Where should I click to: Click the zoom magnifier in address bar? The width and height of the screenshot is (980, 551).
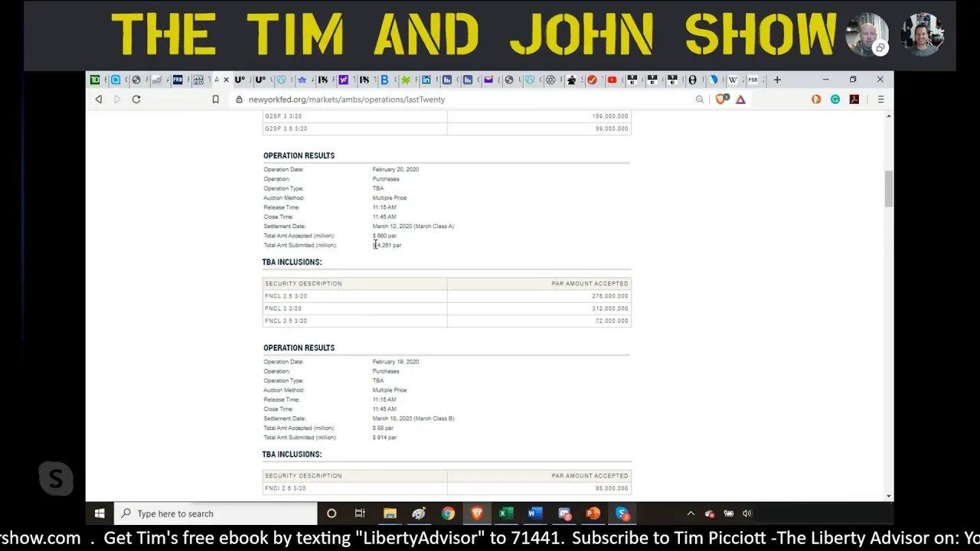pyautogui.click(x=699, y=99)
